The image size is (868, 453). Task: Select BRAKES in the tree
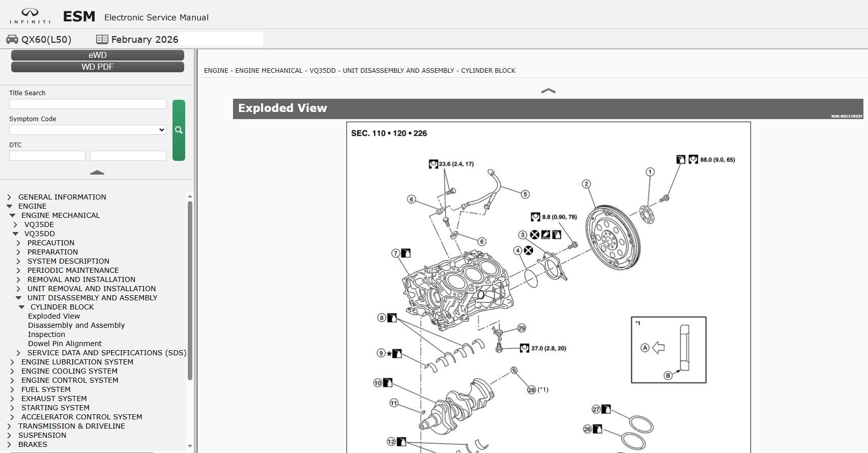pos(33,444)
